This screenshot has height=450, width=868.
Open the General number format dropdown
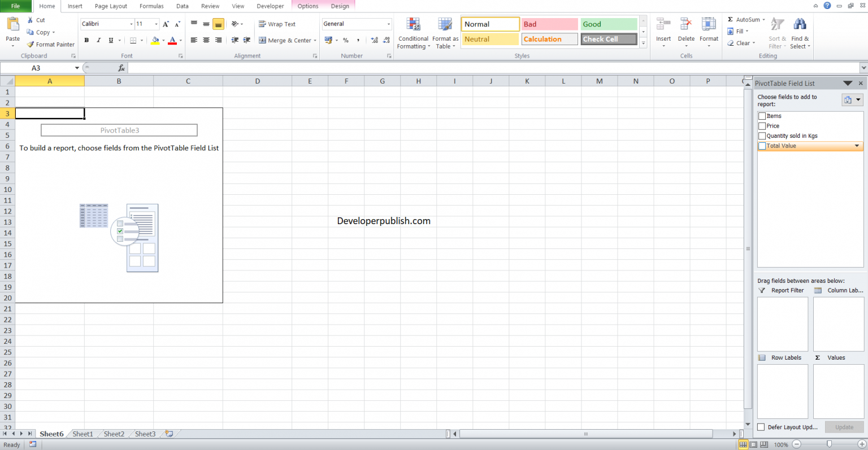pyautogui.click(x=387, y=24)
